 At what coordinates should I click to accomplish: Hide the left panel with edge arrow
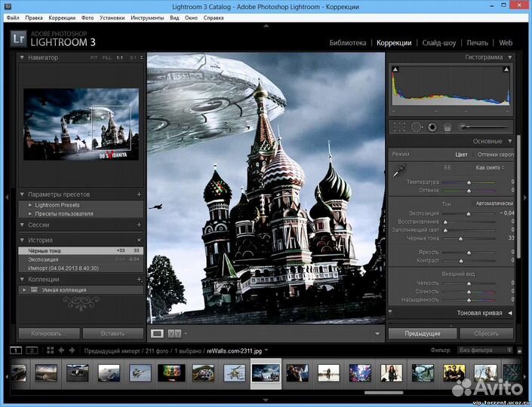click(x=7, y=197)
